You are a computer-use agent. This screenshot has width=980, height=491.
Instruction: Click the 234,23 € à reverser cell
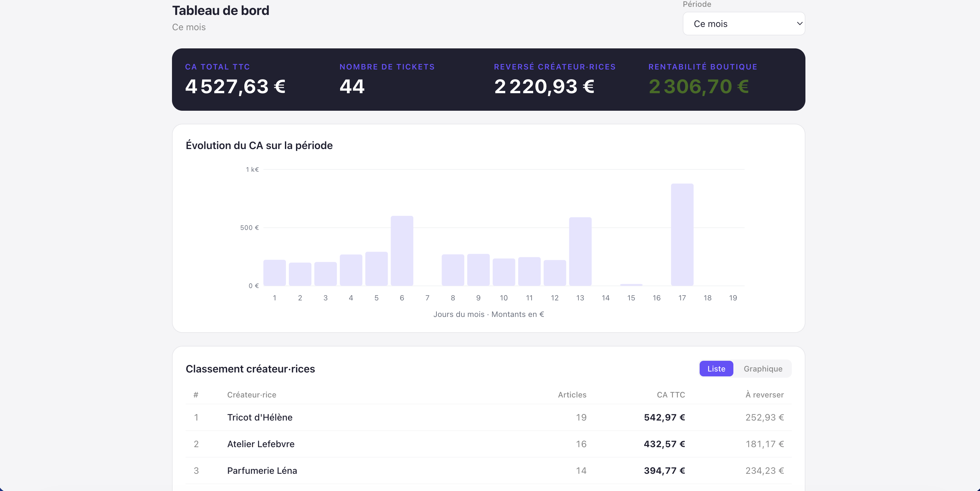(764, 471)
